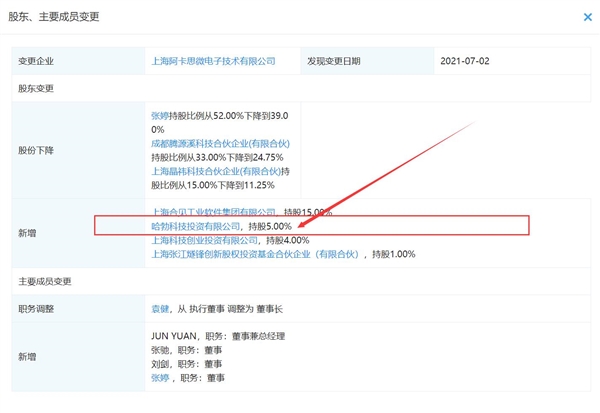Image resolution: width=600 pixels, height=413 pixels.
Task: Click the 发现变更日期 field label
Action: 335,62
